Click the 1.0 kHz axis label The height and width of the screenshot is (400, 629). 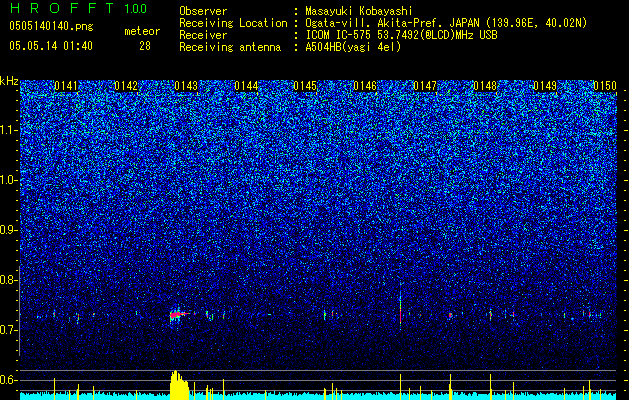(8, 180)
